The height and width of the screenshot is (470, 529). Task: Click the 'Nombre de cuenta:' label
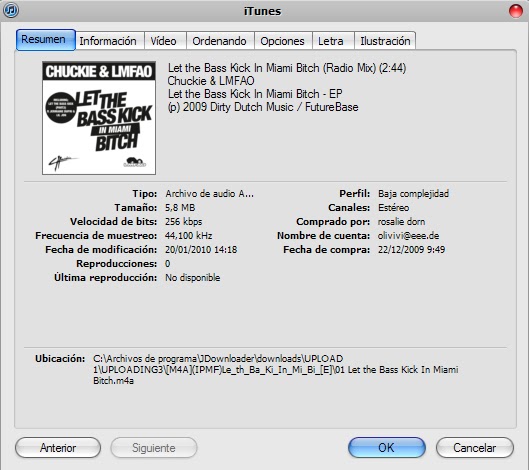click(324, 236)
